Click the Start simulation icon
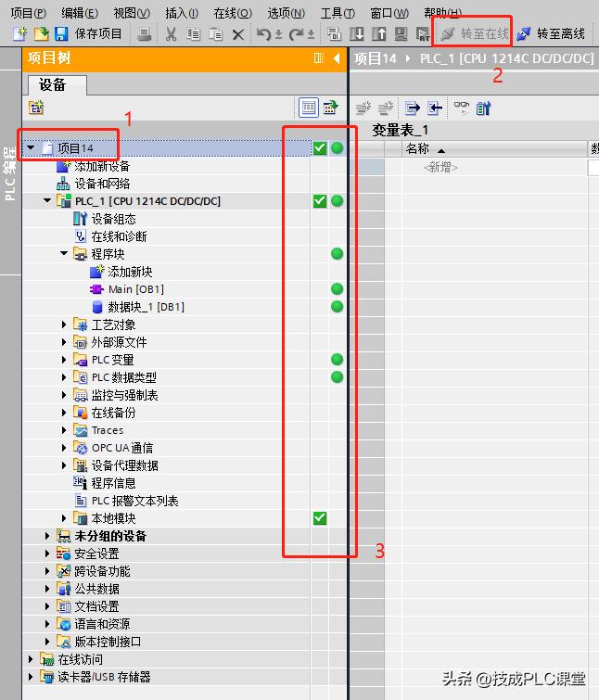 pyautogui.click(x=401, y=34)
